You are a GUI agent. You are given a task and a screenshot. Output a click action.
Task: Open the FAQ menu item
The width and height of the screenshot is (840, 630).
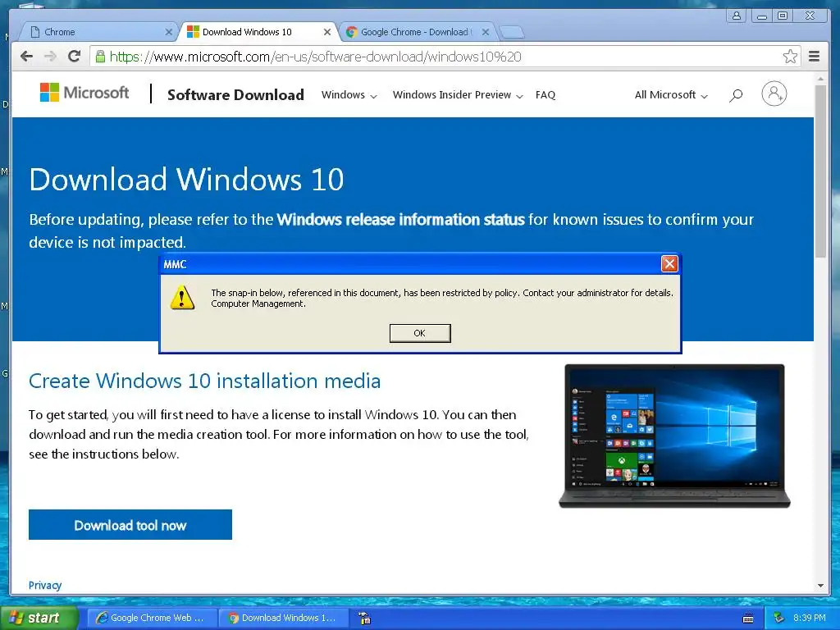click(546, 95)
